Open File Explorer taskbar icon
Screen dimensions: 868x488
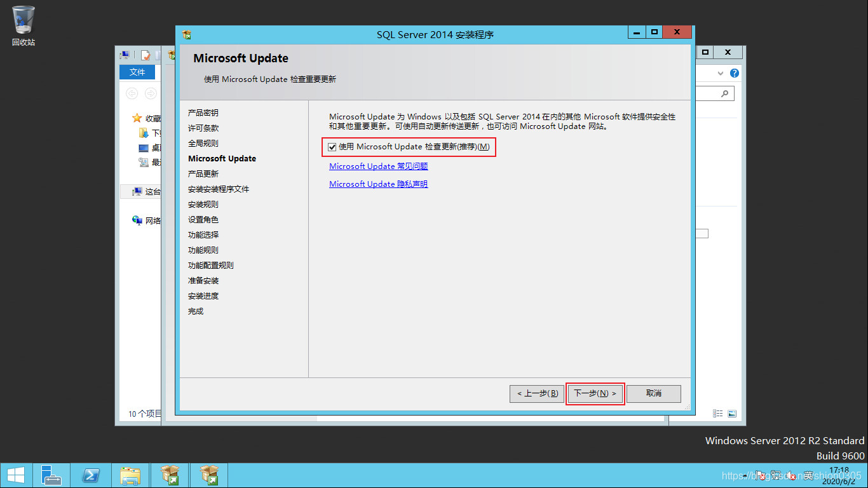pos(130,475)
